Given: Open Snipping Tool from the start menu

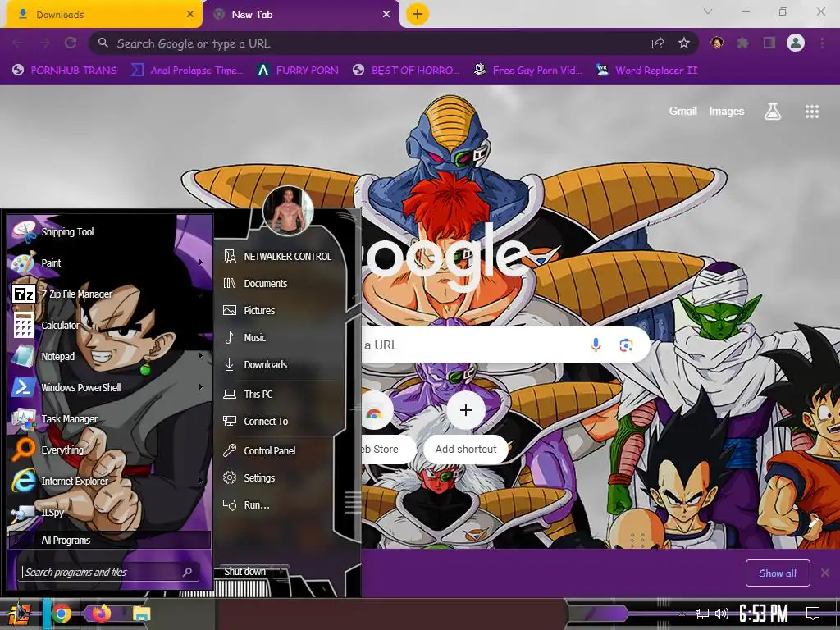Looking at the screenshot, I should click(x=109, y=231).
